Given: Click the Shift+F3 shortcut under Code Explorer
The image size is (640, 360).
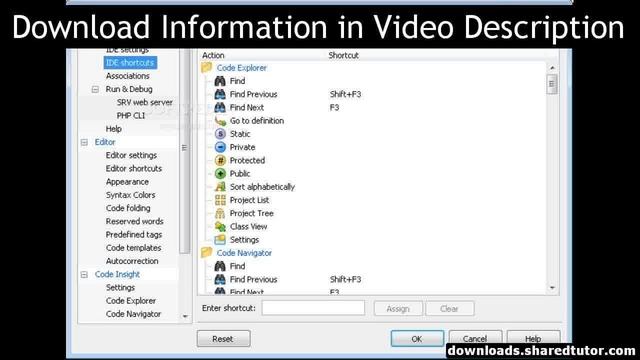Looking at the screenshot, I should tap(345, 94).
